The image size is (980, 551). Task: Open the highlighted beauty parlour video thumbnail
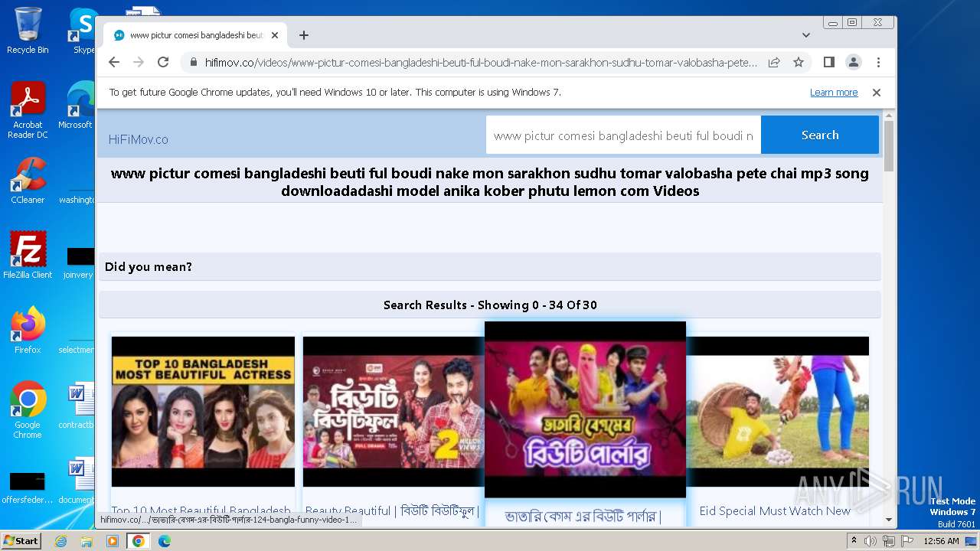(585, 409)
